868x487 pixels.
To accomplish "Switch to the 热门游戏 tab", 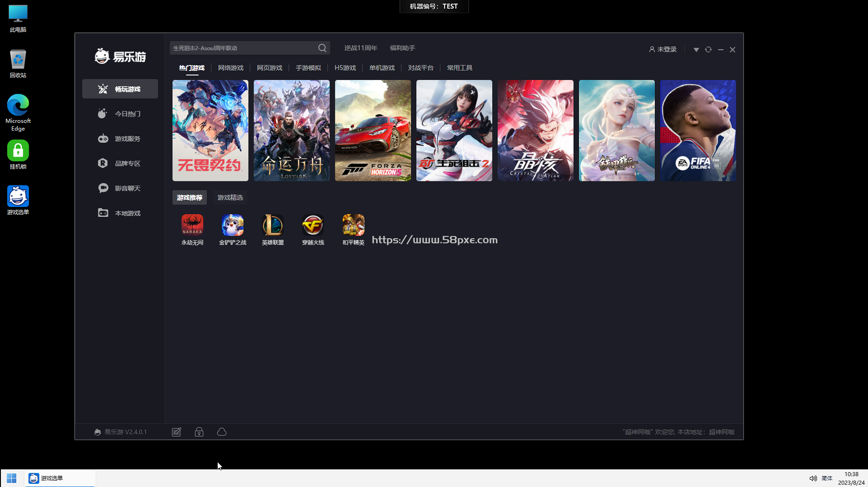I will point(192,68).
